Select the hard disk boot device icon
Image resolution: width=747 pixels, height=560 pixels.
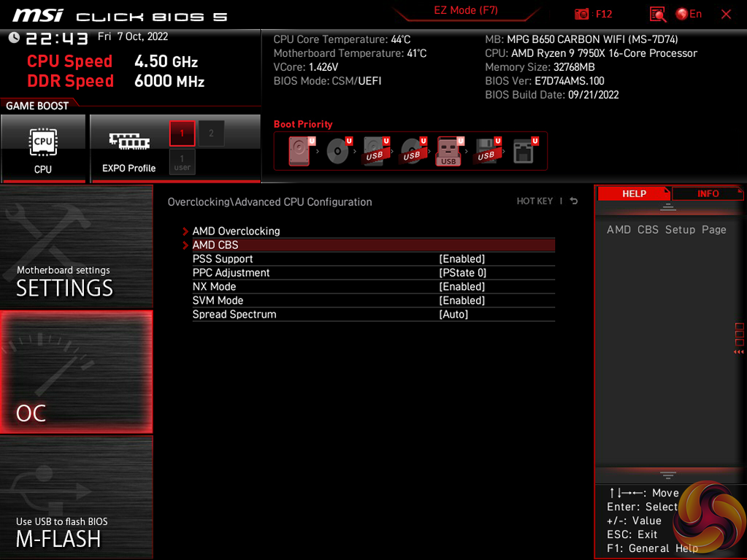300,151
